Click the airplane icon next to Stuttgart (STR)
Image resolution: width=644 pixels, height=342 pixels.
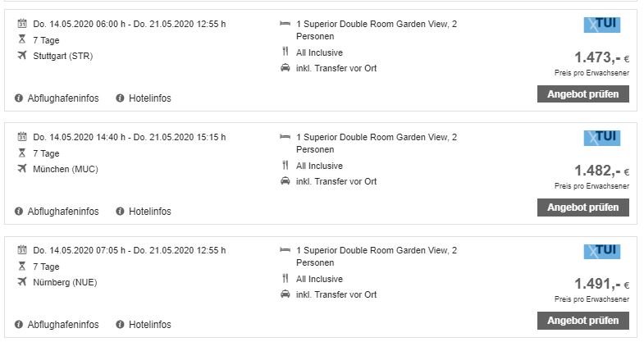click(x=21, y=56)
